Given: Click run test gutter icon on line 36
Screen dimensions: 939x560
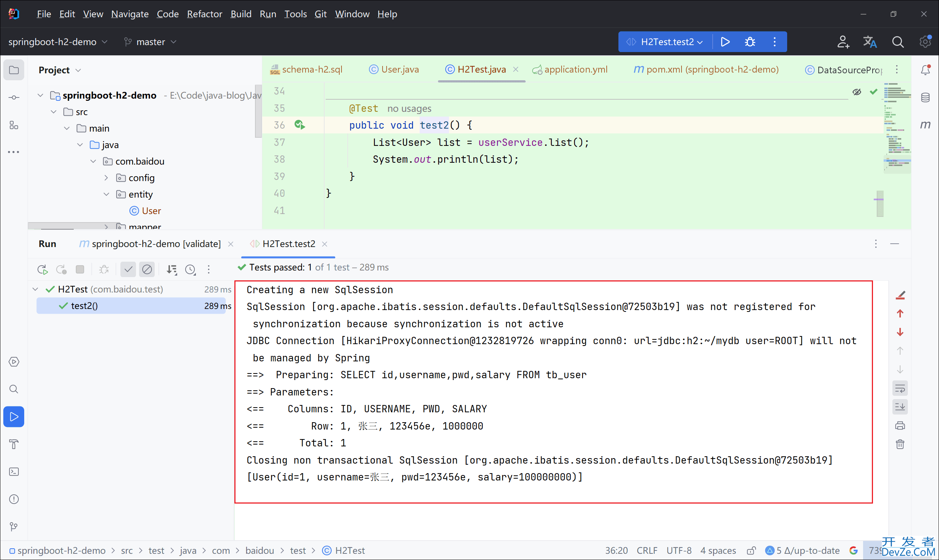Looking at the screenshot, I should [x=300, y=125].
